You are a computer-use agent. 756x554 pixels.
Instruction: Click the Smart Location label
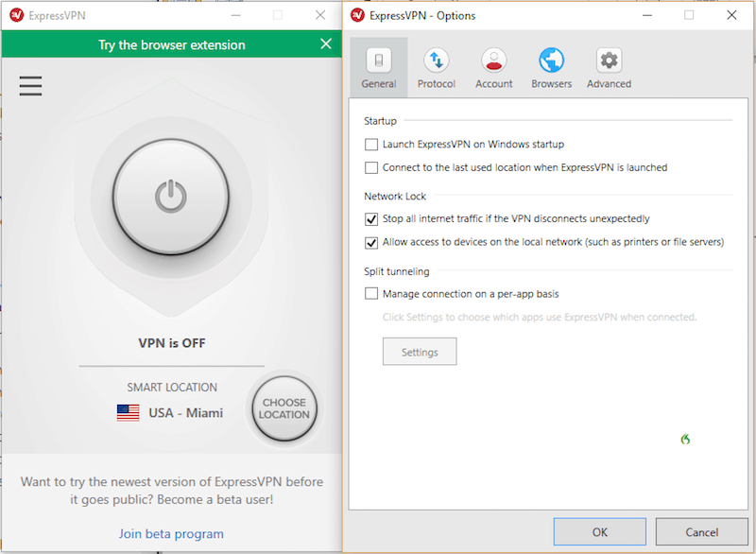(x=172, y=388)
